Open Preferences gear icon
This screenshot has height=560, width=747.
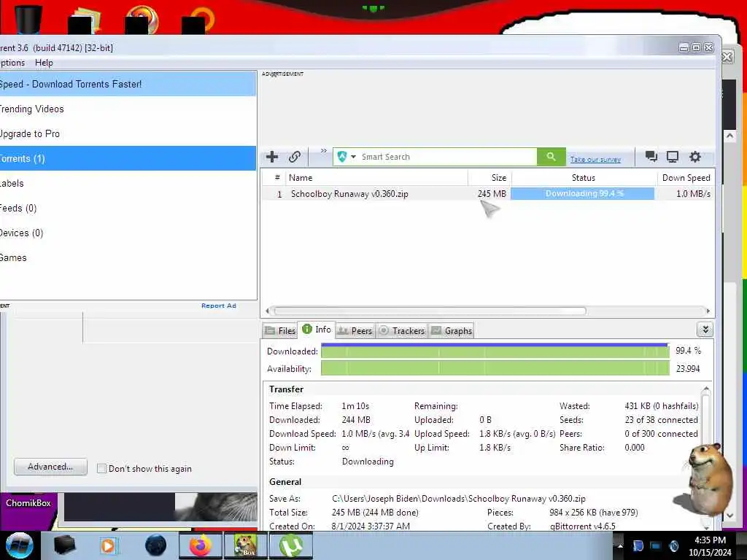click(695, 157)
